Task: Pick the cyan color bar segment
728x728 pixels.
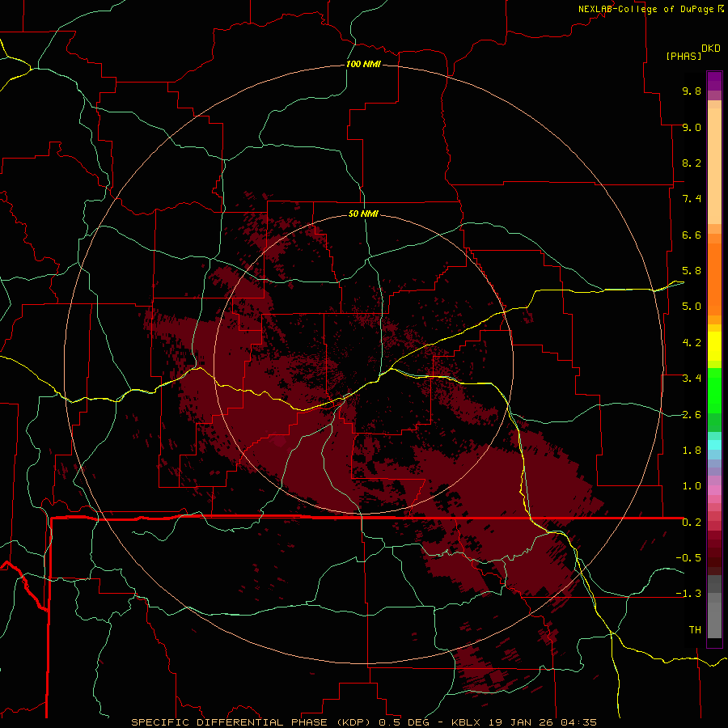Action: tap(714, 445)
